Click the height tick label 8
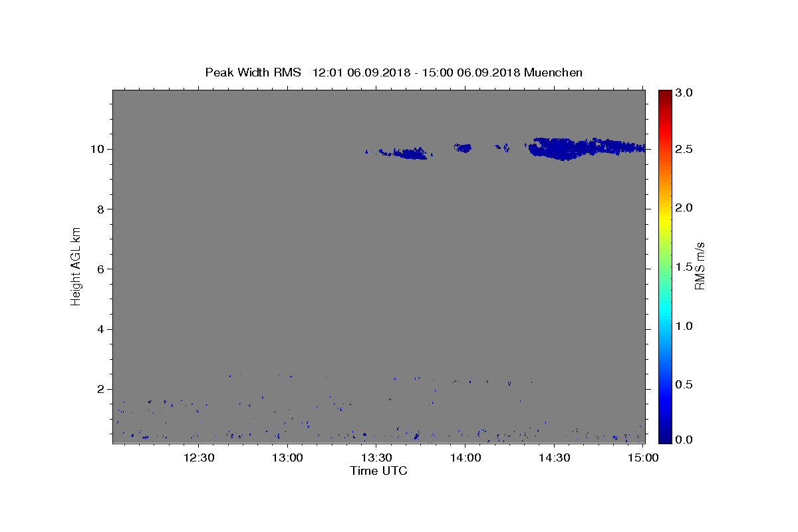 100,209
